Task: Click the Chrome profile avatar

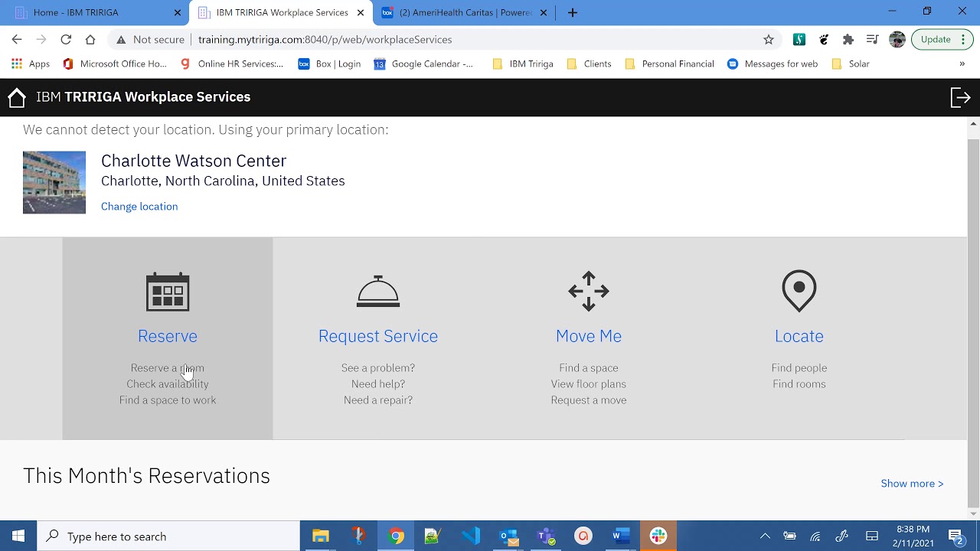Action: tap(897, 40)
